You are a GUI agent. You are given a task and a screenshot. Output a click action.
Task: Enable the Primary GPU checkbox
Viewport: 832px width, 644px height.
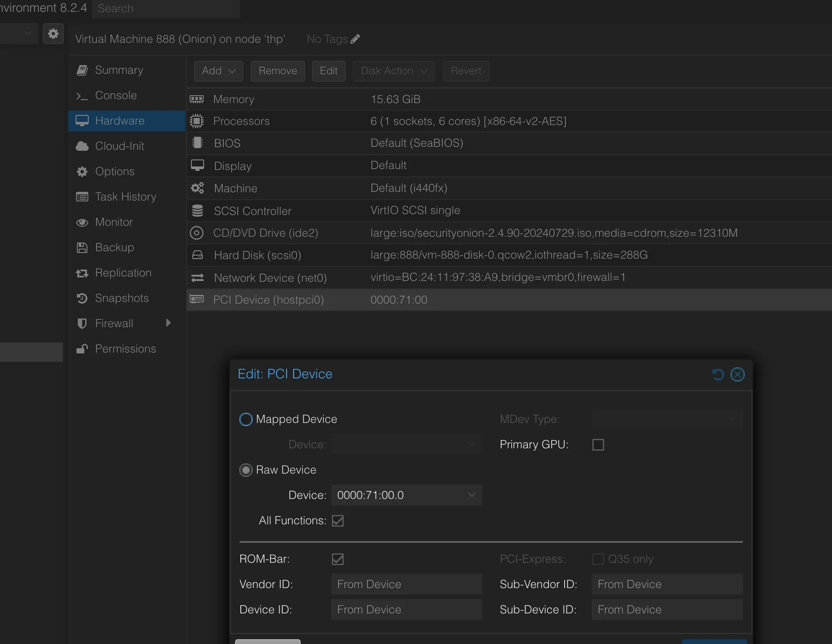pos(598,445)
